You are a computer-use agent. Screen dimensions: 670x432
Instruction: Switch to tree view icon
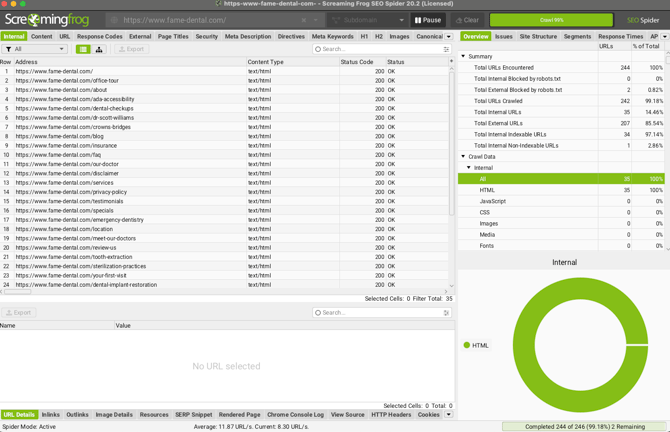point(99,49)
